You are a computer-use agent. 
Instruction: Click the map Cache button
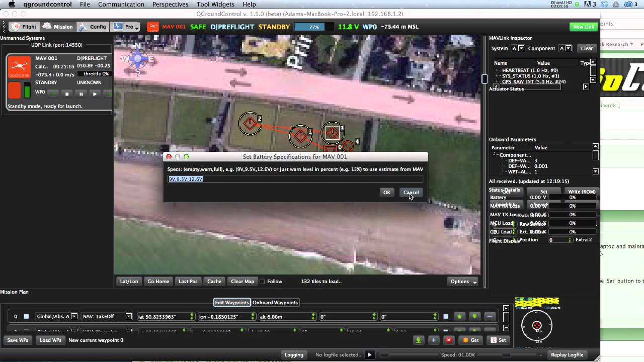point(214,281)
